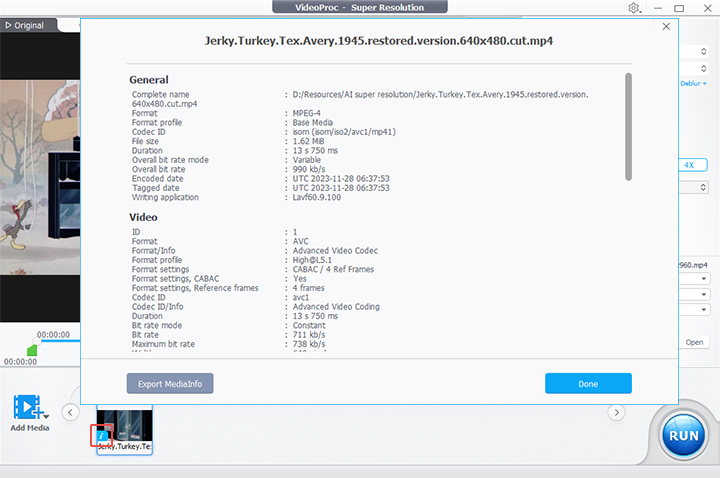Screen dimensions: 720x478
Task: Click the Advanced Video Codec value
Action: coord(335,251)
